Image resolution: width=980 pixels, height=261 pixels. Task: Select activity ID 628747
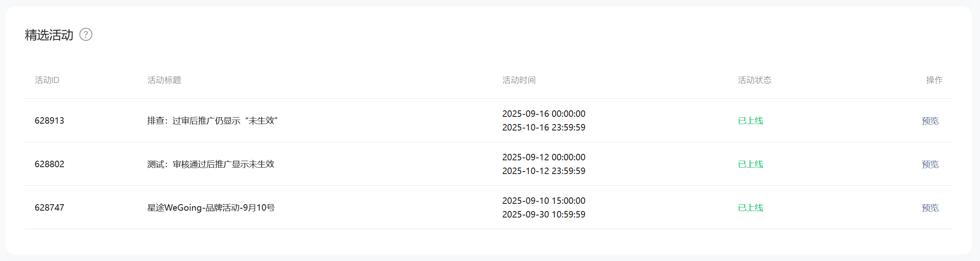click(x=50, y=208)
